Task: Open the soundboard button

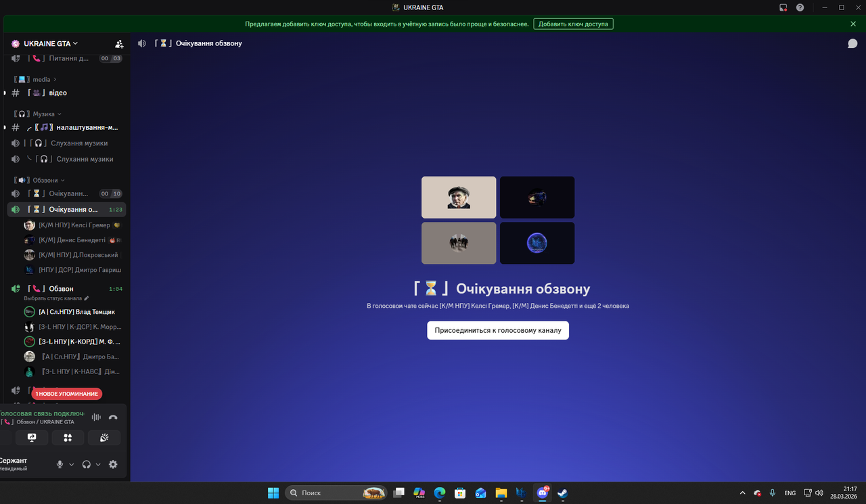Action: pos(104,438)
